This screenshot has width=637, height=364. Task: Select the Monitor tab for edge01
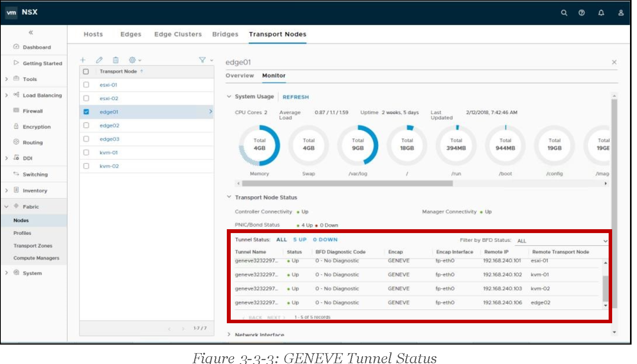click(x=274, y=75)
